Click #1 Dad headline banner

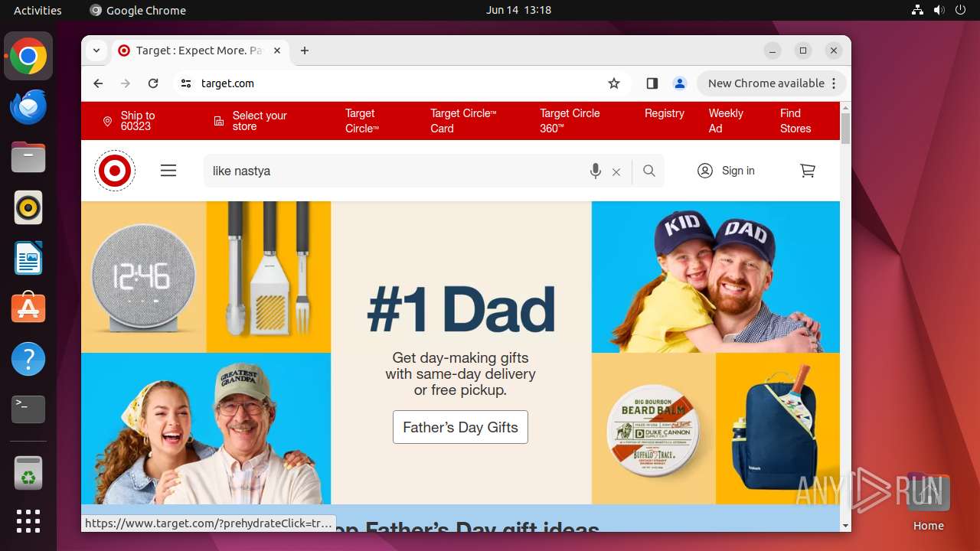click(x=460, y=310)
